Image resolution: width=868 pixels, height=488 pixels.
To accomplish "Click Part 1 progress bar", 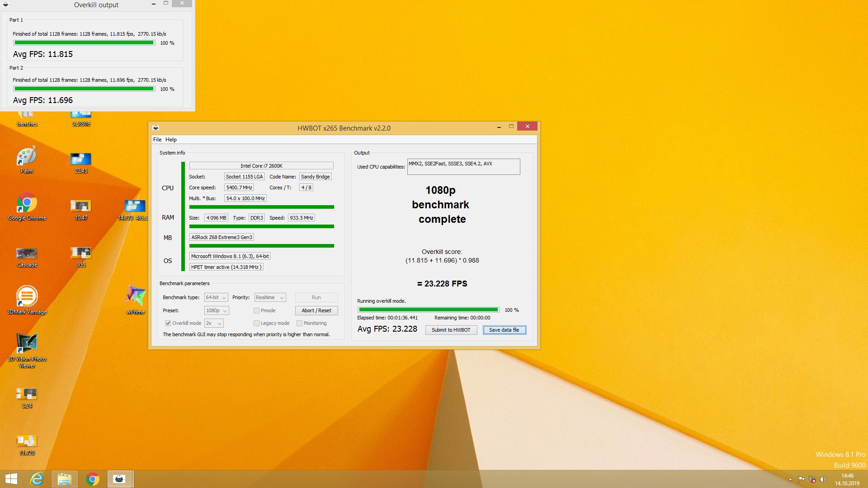I will click(84, 43).
